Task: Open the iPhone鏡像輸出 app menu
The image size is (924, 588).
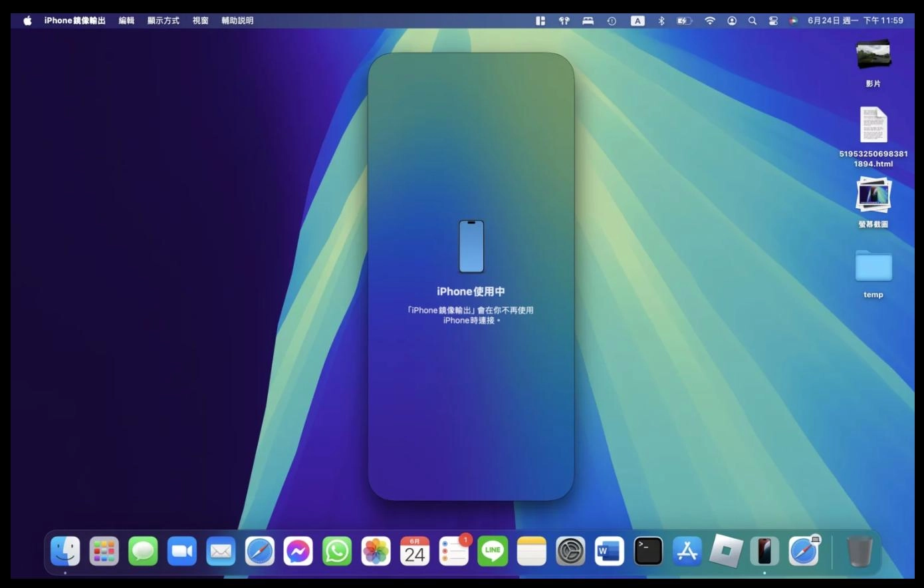Action: pyautogui.click(x=74, y=21)
